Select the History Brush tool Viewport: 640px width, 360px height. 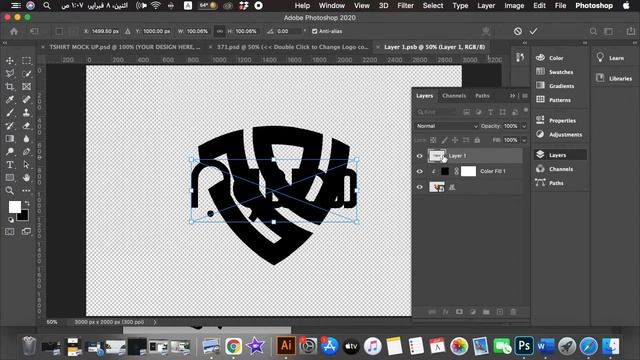click(10, 126)
